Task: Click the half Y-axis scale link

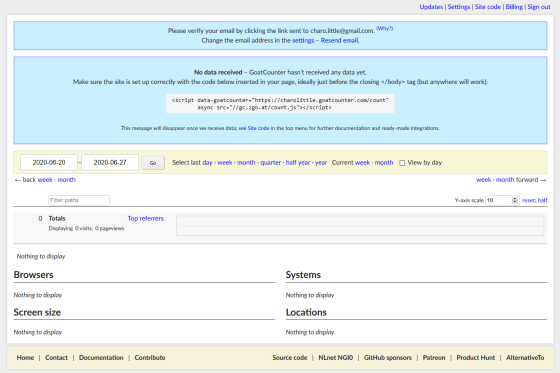Action: [x=542, y=200]
